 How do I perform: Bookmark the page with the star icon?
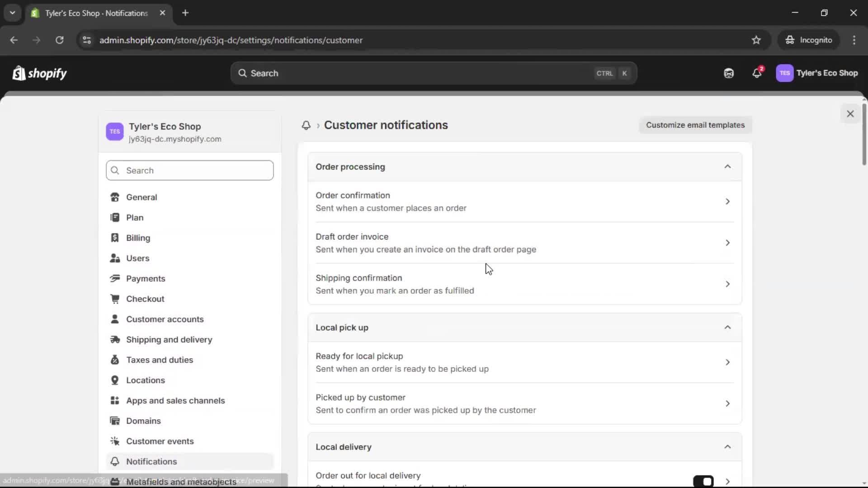(756, 40)
